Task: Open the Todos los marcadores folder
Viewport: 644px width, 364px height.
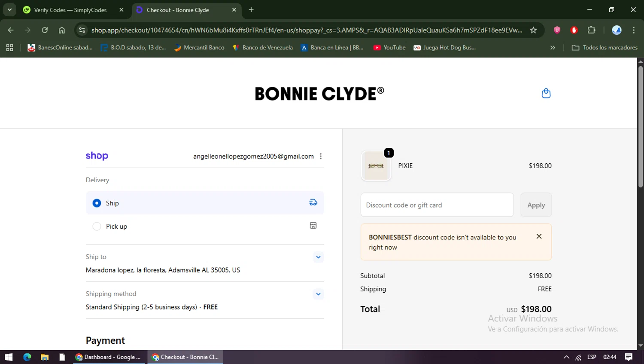Action: click(605, 48)
